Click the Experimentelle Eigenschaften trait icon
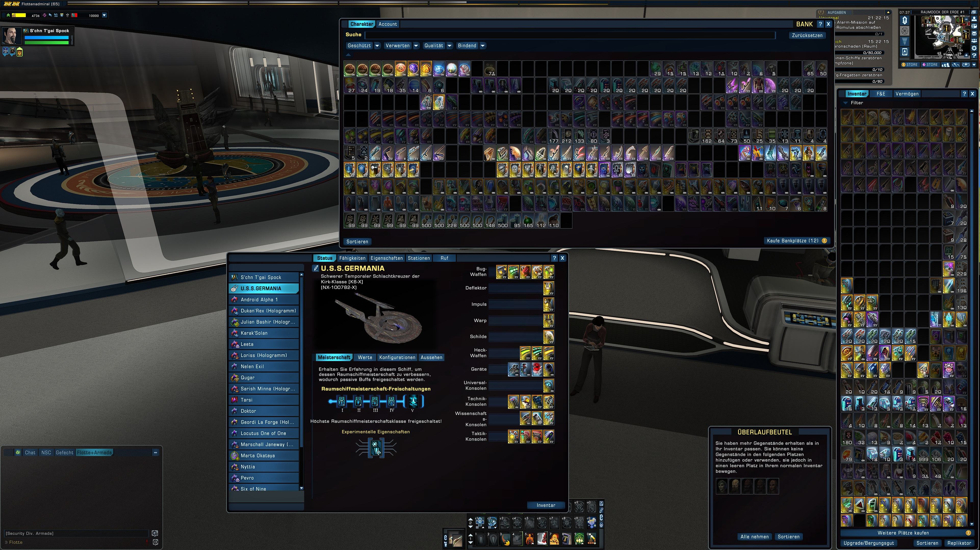980x550 pixels. pyautogui.click(x=376, y=447)
